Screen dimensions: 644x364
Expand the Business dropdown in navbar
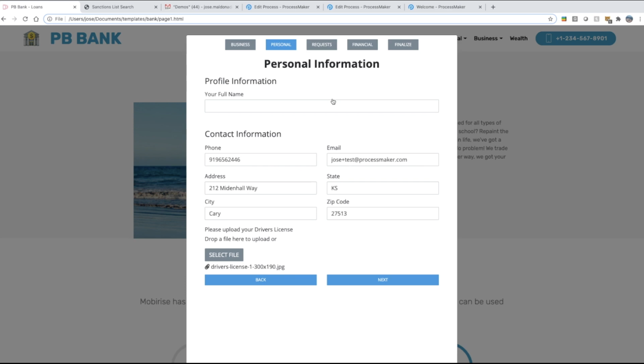488,39
